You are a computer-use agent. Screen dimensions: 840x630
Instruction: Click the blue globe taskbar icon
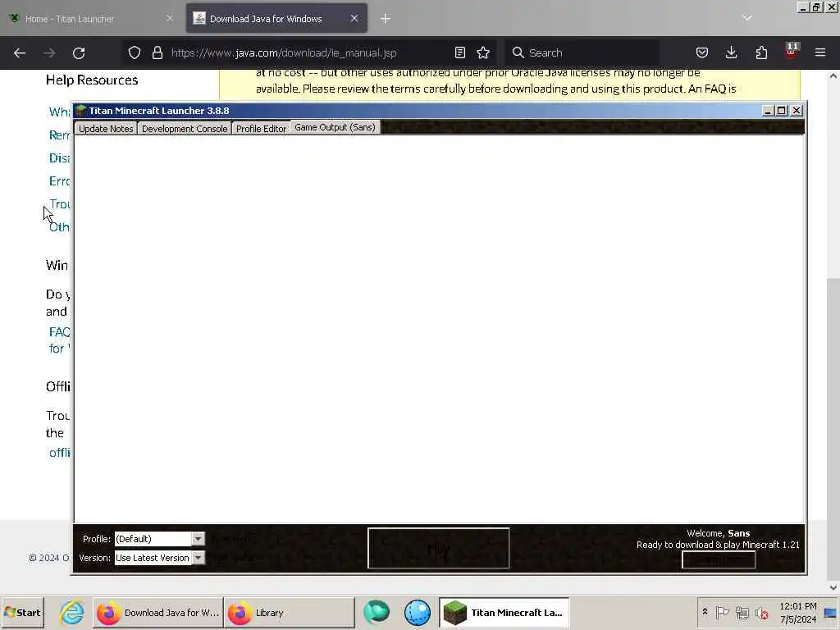pyautogui.click(x=418, y=612)
